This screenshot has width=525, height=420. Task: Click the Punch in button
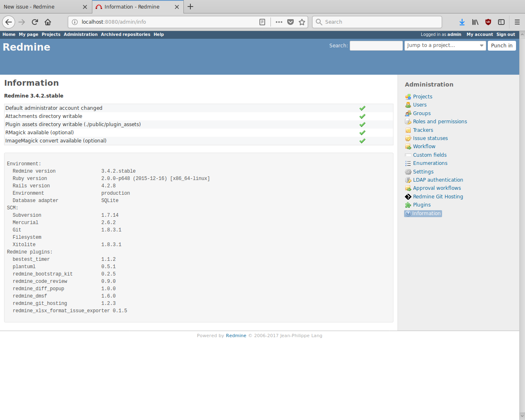[502, 45]
